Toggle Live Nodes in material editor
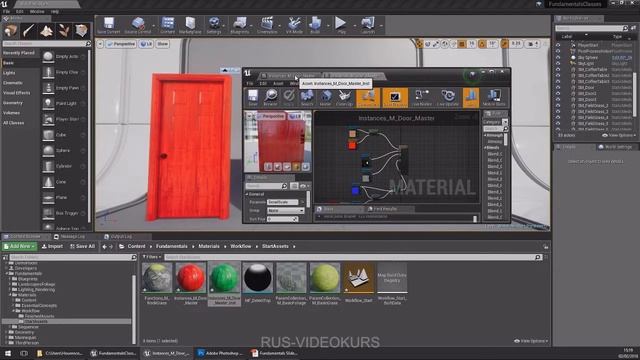The height and width of the screenshot is (360, 640). (421, 98)
